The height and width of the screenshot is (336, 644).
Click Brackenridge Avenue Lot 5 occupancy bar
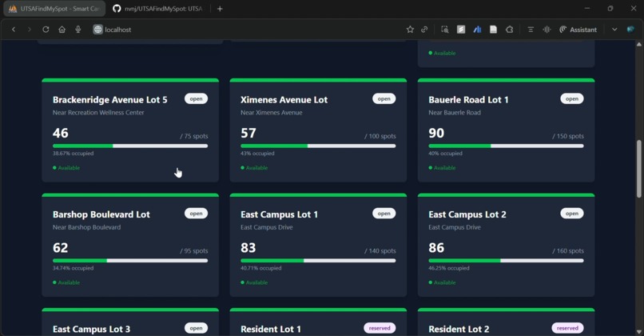coord(130,146)
